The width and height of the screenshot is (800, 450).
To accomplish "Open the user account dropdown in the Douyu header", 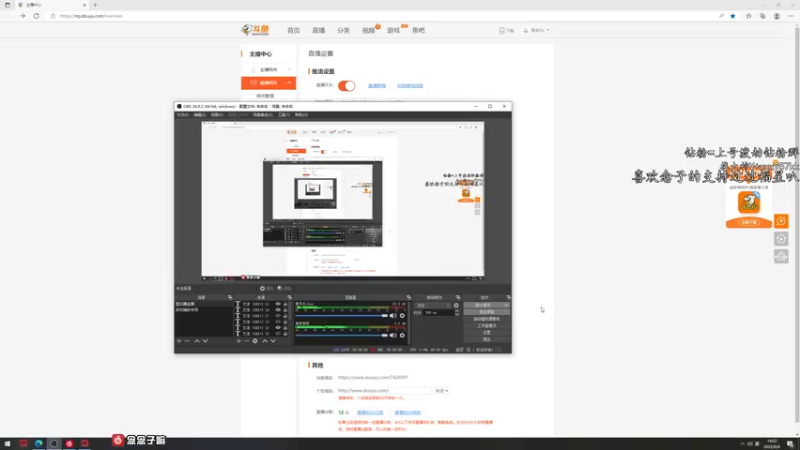I will point(536,30).
